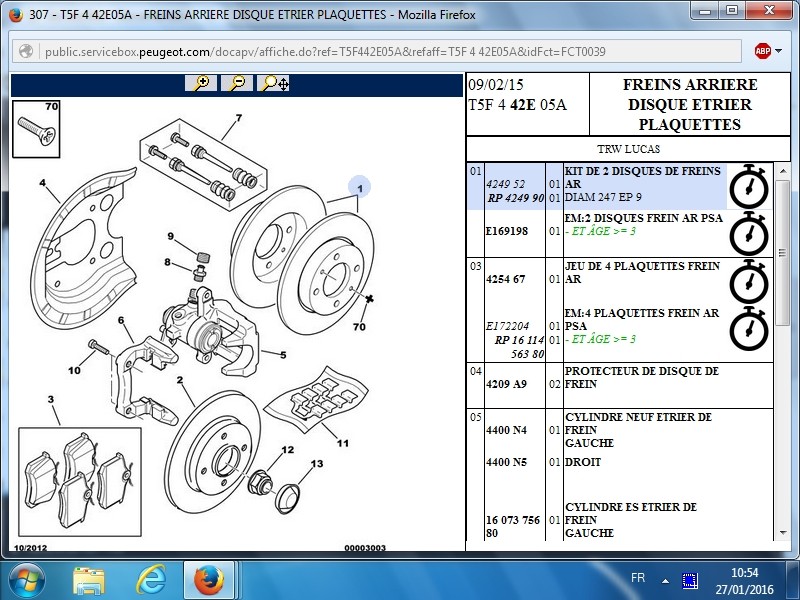The height and width of the screenshot is (600, 800).
Task: Click part label 10 bolt
Action: (x=74, y=370)
